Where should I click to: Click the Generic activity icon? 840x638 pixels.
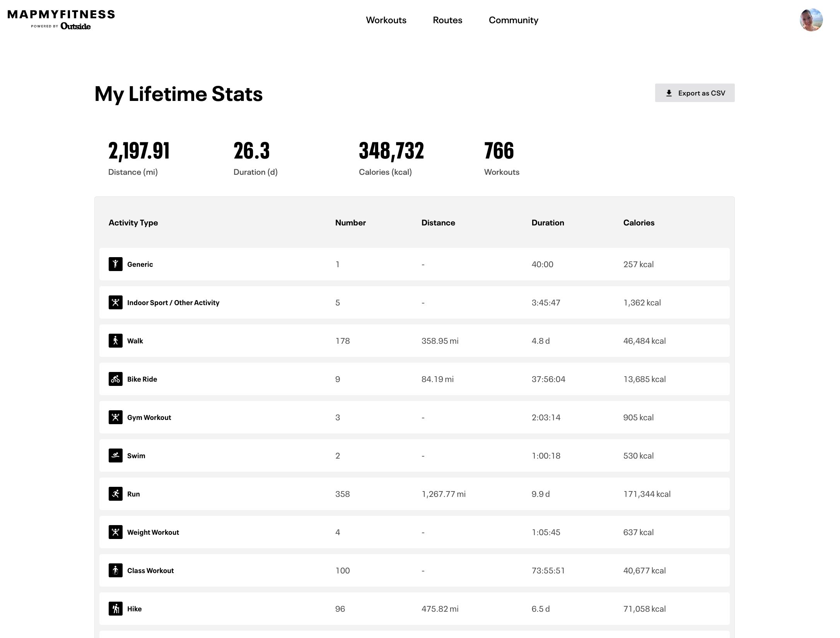point(115,264)
